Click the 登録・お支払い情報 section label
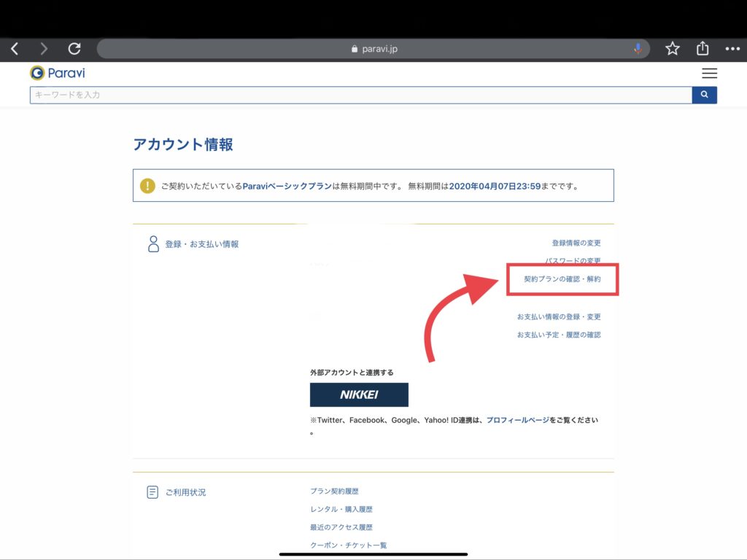The image size is (747, 560). (x=202, y=244)
